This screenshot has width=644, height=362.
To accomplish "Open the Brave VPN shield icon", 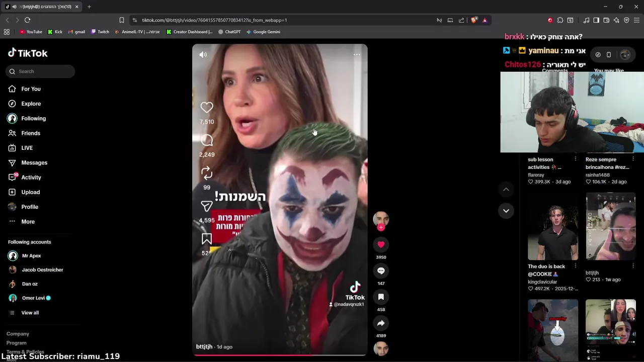I will (626, 20).
